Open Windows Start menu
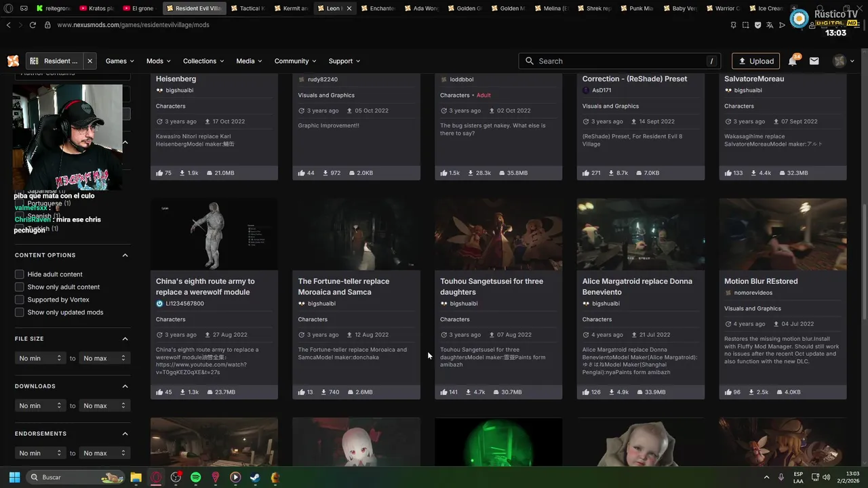Image resolution: width=868 pixels, height=488 pixels. (x=14, y=477)
